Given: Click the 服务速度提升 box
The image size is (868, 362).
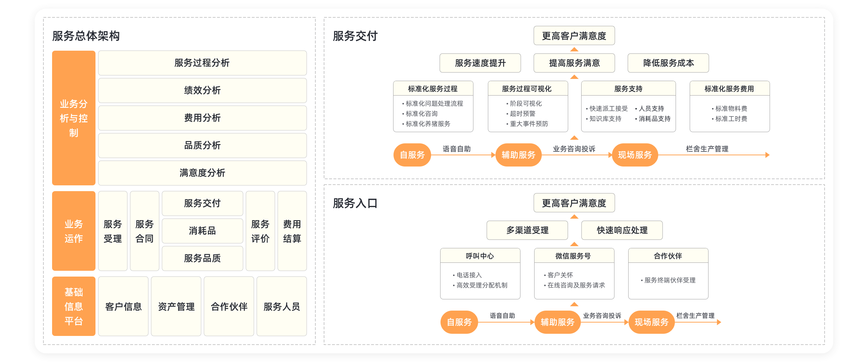Looking at the screenshot, I should 480,63.
